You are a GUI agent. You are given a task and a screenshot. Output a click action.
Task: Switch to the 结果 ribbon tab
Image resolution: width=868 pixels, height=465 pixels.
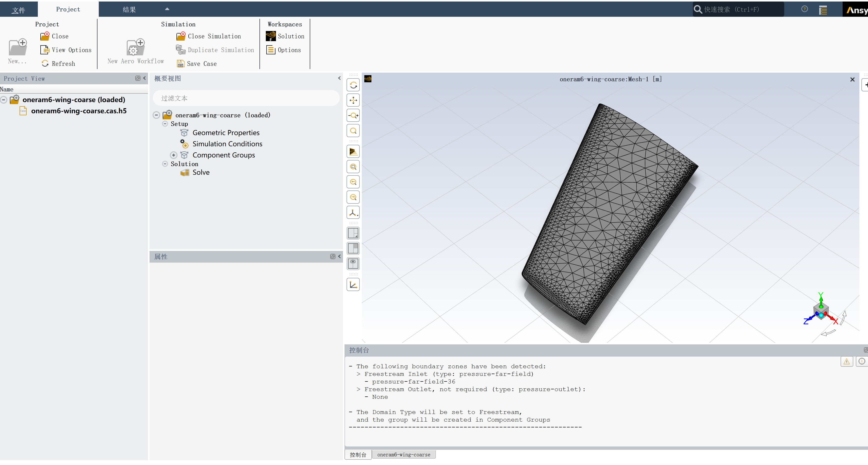coord(129,9)
